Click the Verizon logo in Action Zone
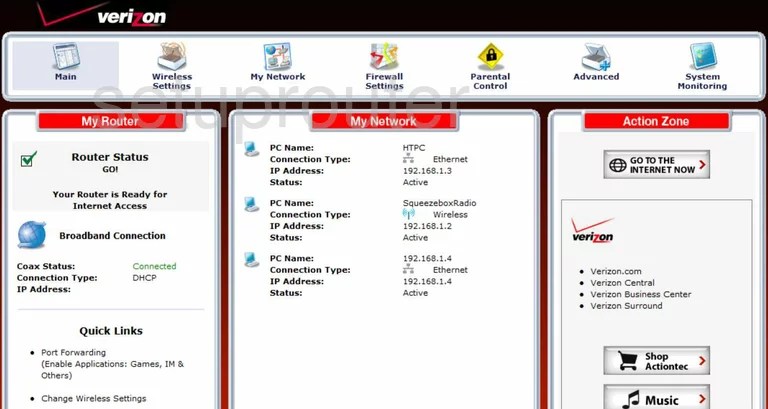 pyautogui.click(x=593, y=230)
